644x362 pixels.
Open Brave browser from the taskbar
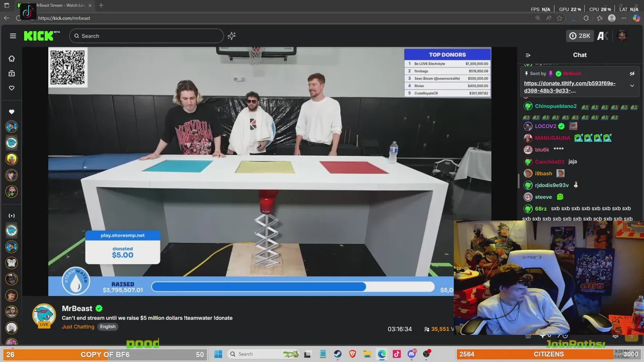click(353, 354)
